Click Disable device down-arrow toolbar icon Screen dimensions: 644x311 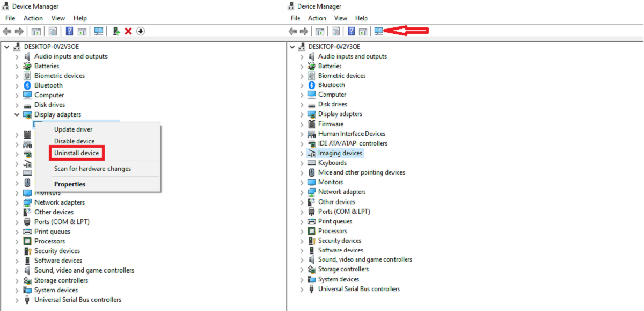pyautogui.click(x=141, y=31)
